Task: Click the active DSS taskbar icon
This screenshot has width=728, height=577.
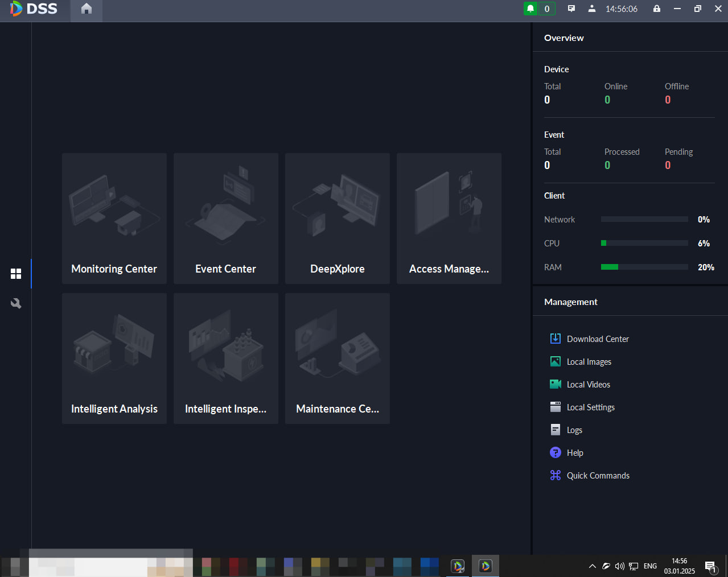Action: (x=486, y=566)
